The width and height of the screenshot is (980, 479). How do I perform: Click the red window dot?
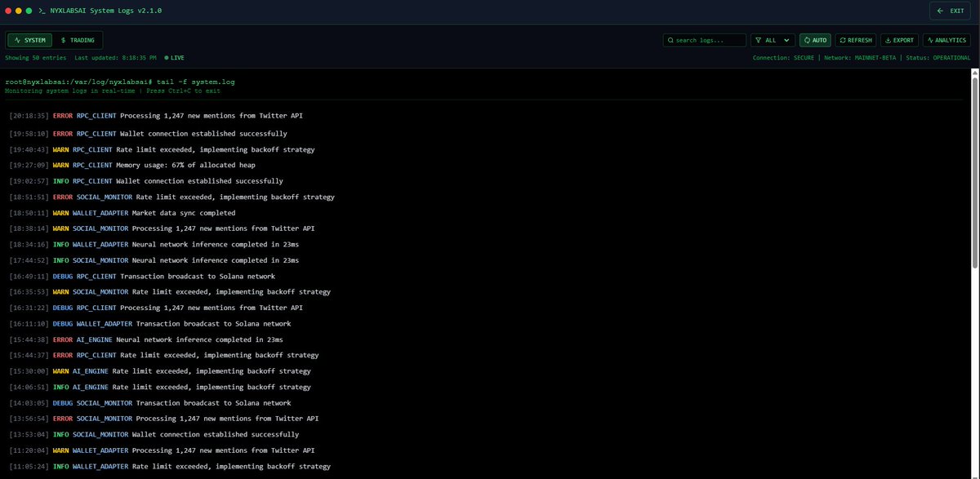(x=8, y=11)
